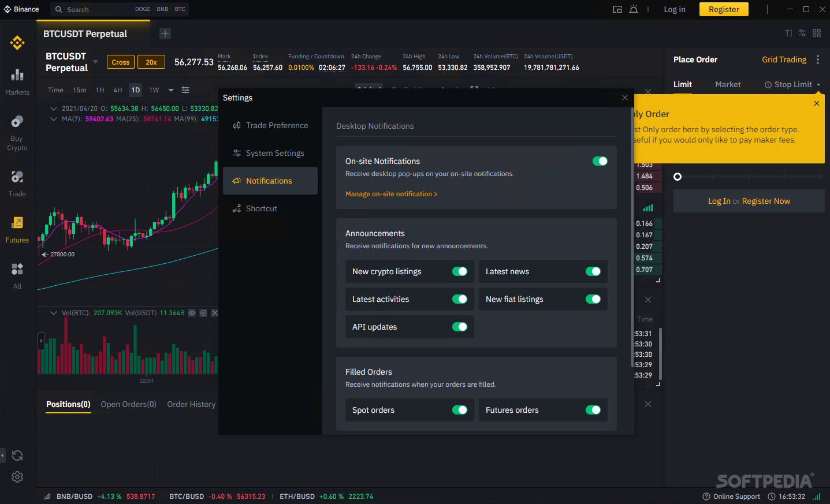Open the notification bell icon in title bar
This screenshot has width=830, height=504.
coord(634,9)
